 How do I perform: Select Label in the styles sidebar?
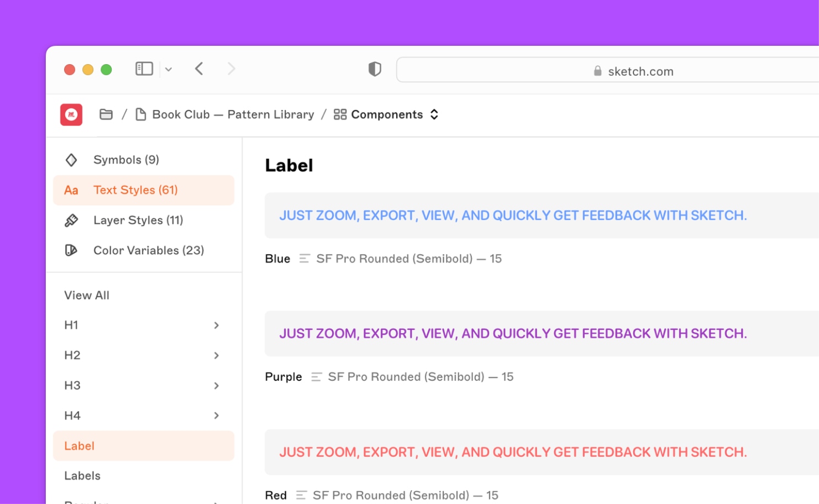79,445
